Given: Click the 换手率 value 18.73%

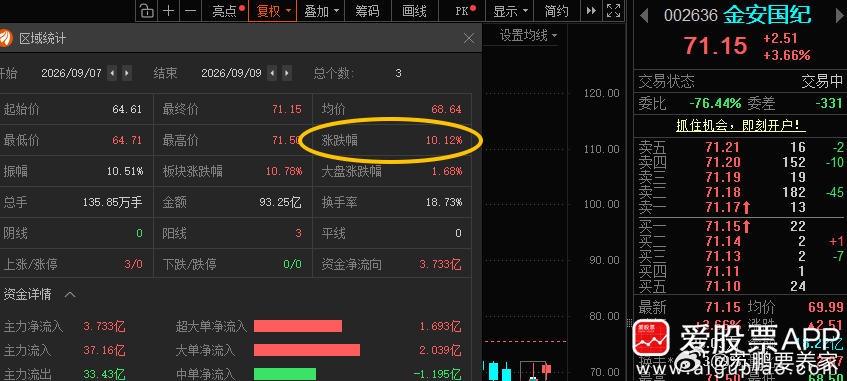Looking at the screenshot, I should pos(443,203).
